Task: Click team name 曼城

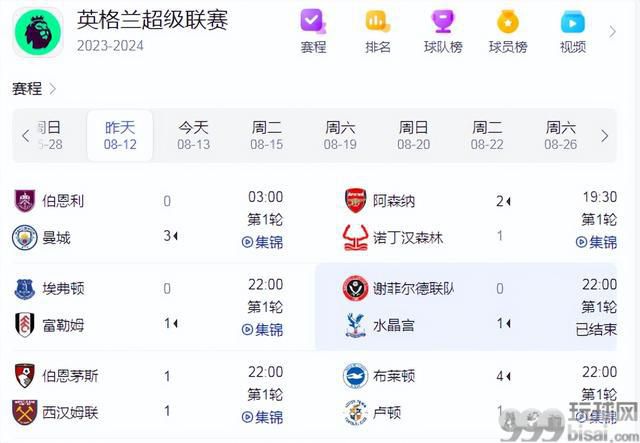Action: pyautogui.click(x=56, y=237)
